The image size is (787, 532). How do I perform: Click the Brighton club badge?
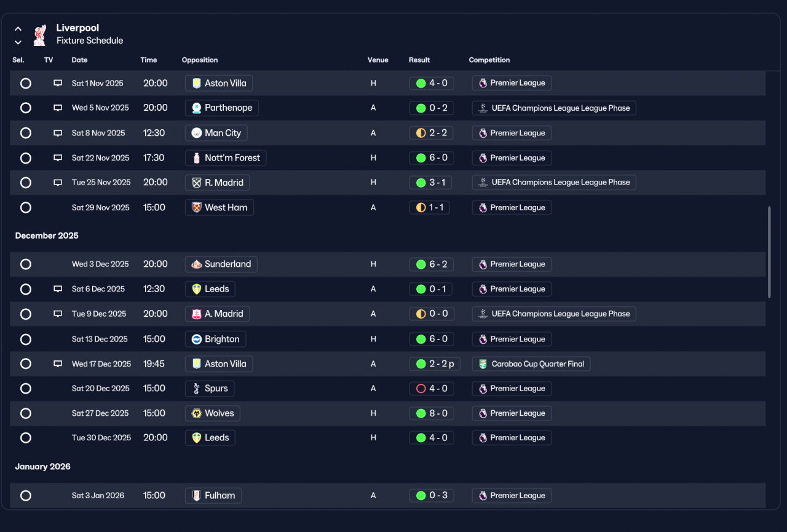click(x=197, y=339)
